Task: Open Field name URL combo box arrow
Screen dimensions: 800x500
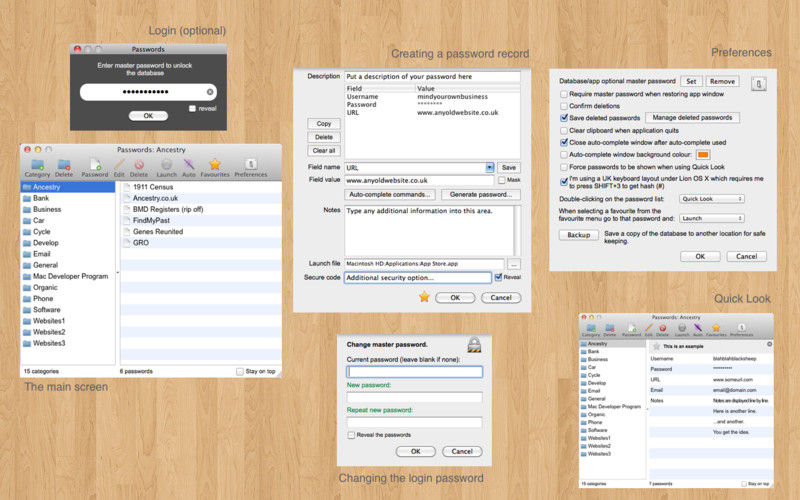Action: (490, 167)
